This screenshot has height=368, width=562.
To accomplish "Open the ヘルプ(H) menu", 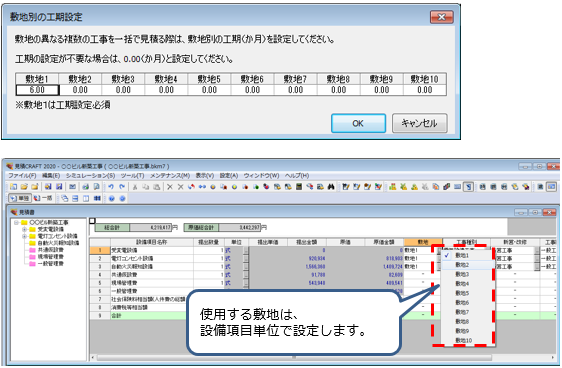I will coord(297,176).
